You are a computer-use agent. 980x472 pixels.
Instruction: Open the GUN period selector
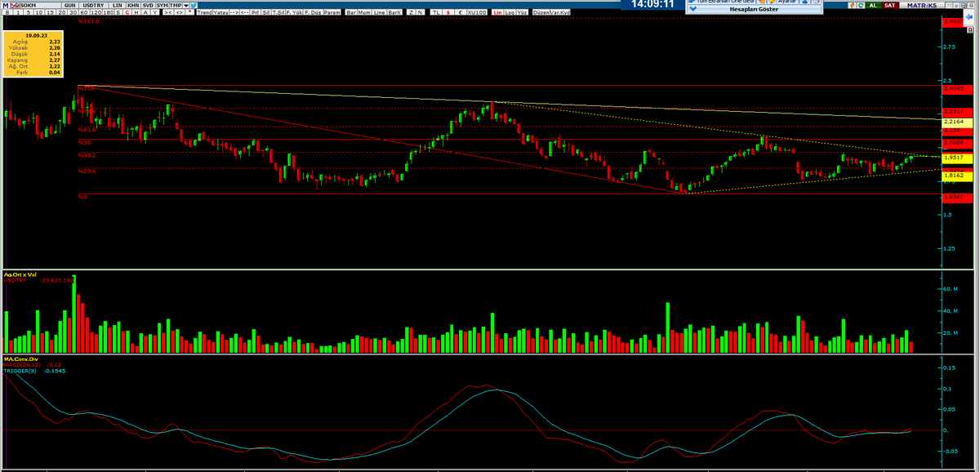[72, 5]
